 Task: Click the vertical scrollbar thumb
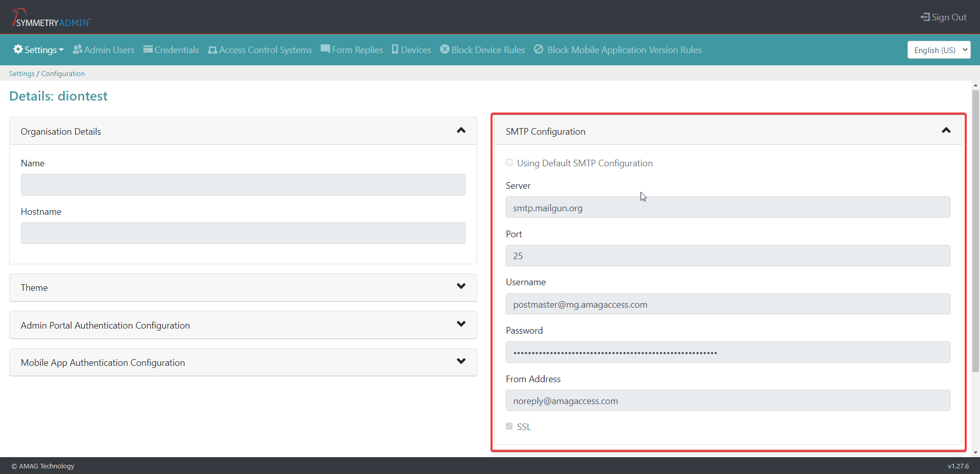click(975, 231)
